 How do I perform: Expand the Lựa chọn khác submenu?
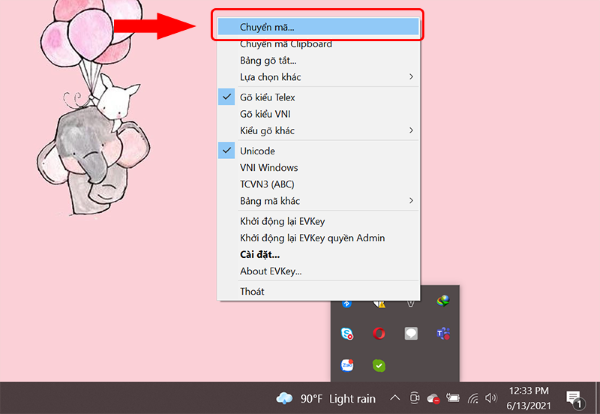320,77
